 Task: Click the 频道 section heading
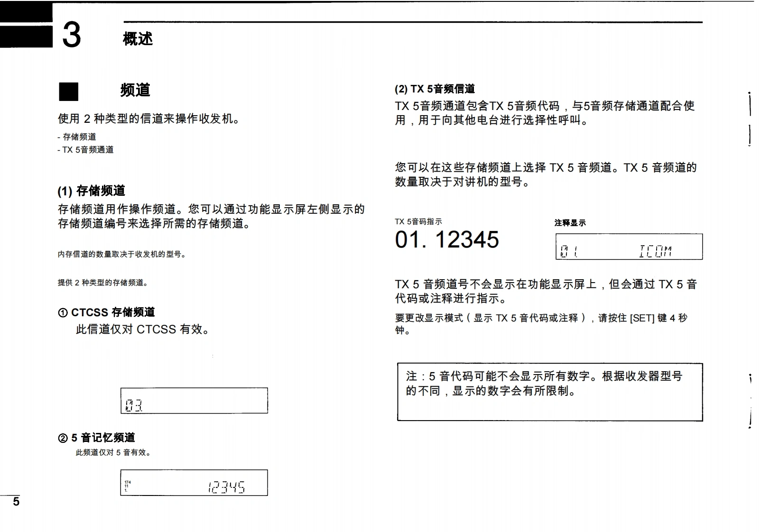click(x=135, y=90)
